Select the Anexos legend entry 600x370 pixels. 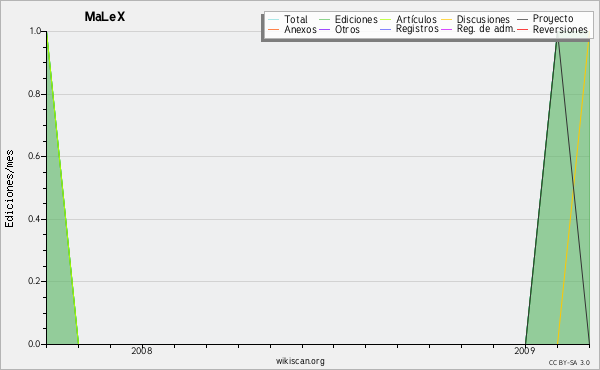(300, 29)
